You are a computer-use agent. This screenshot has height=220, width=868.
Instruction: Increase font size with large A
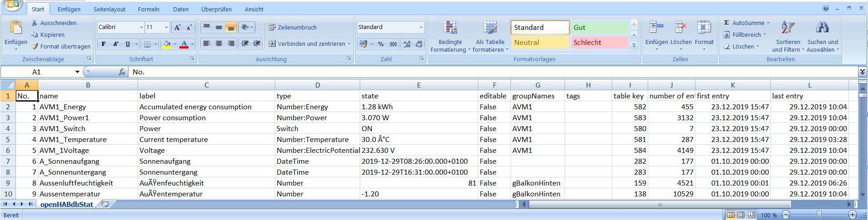click(178, 27)
